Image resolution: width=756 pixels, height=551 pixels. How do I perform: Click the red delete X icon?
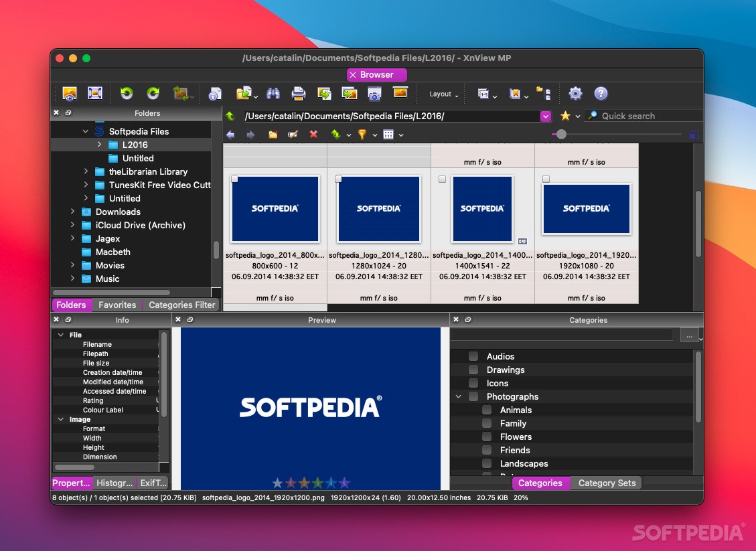[313, 135]
